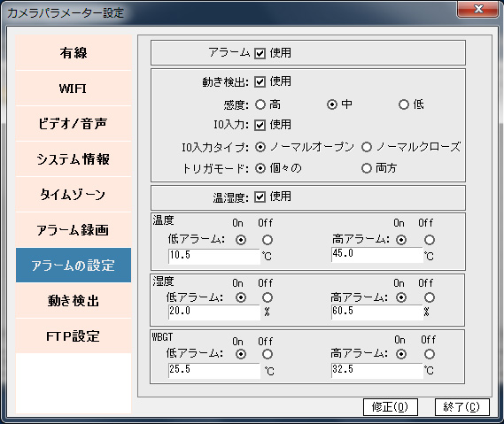Turn On the 温度 low alarm
The width and height of the screenshot is (504, 424).
coord(241,240)
